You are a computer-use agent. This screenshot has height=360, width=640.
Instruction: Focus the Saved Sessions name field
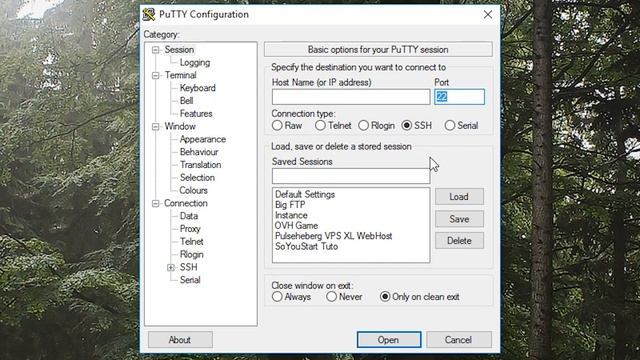351,176
